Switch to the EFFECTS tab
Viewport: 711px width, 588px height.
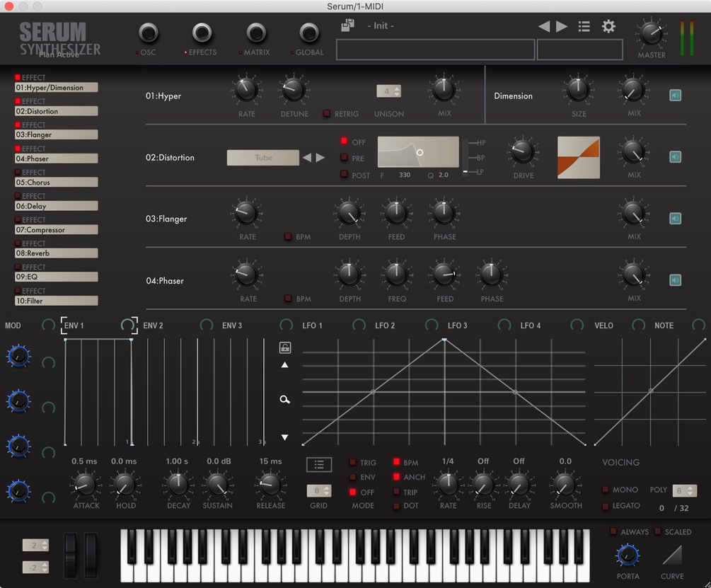point(202,33)
